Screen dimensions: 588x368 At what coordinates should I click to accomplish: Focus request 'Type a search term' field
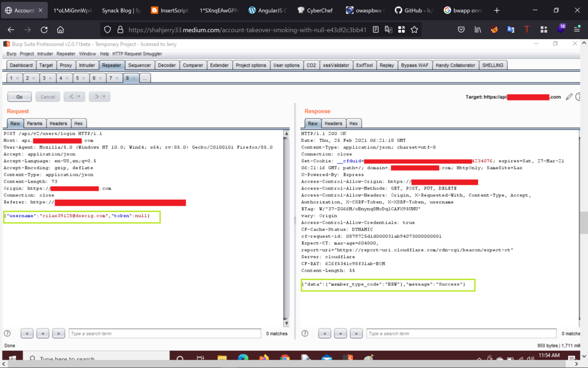click(165, 334)
